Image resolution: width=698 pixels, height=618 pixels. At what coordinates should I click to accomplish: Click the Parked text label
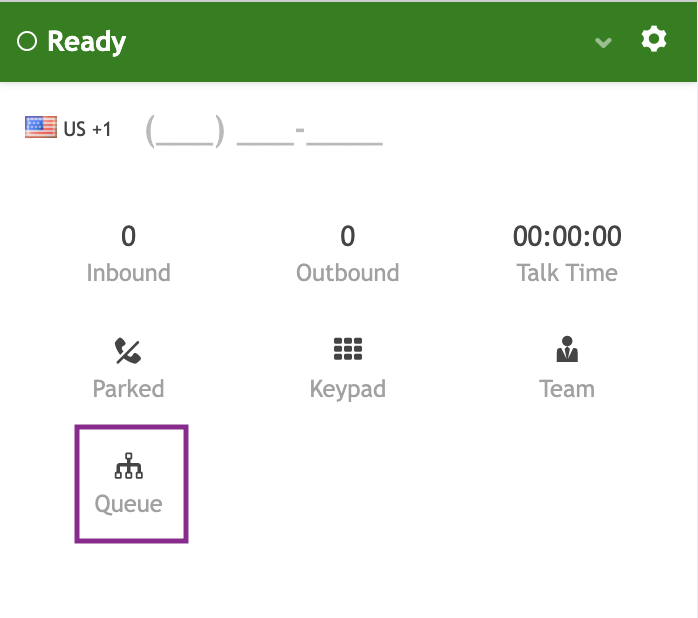pyautogui.click(x=128, y=389)
